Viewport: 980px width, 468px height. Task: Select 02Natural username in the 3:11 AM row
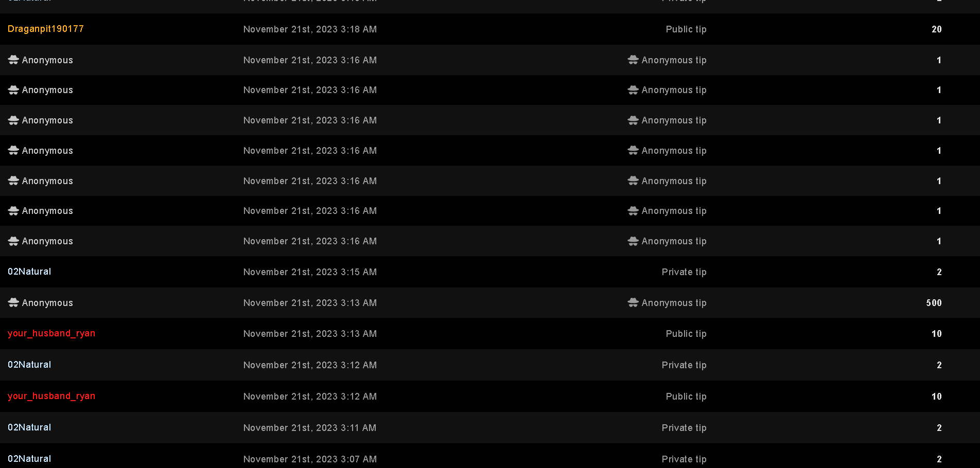[29, 427]
